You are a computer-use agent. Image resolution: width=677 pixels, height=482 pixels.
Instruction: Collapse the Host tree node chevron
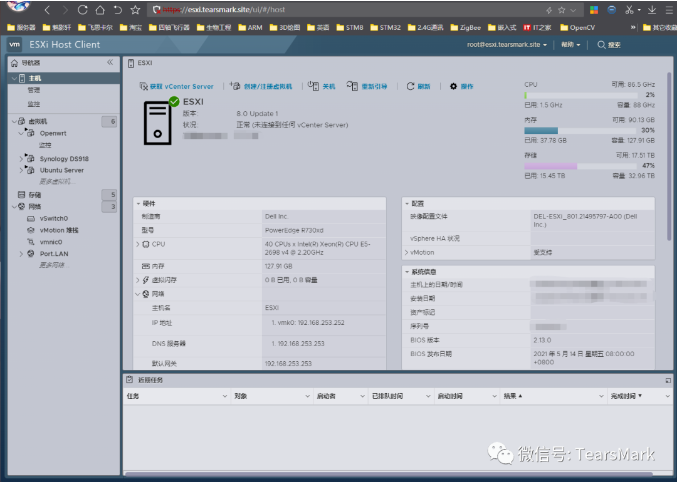[x=14, y=78]
